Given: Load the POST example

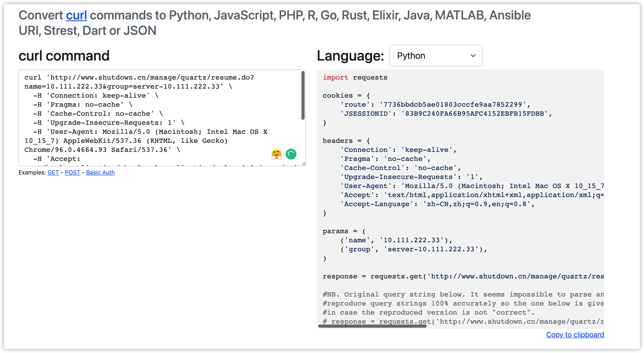Looking at the screenshot, I should (x=72, y=172).
